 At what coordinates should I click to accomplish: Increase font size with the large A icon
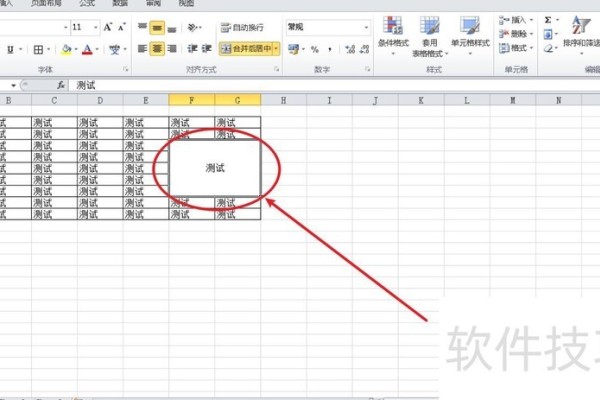point(108,27)
